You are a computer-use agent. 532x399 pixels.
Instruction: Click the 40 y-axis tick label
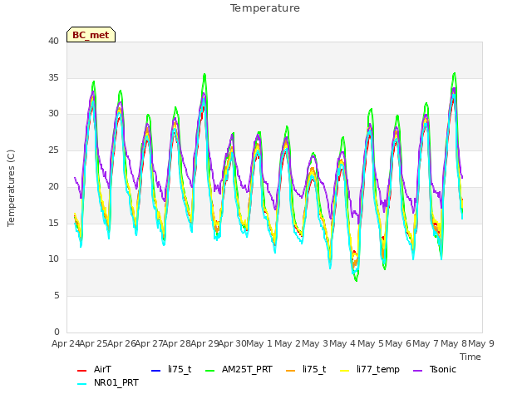(53, 42)
